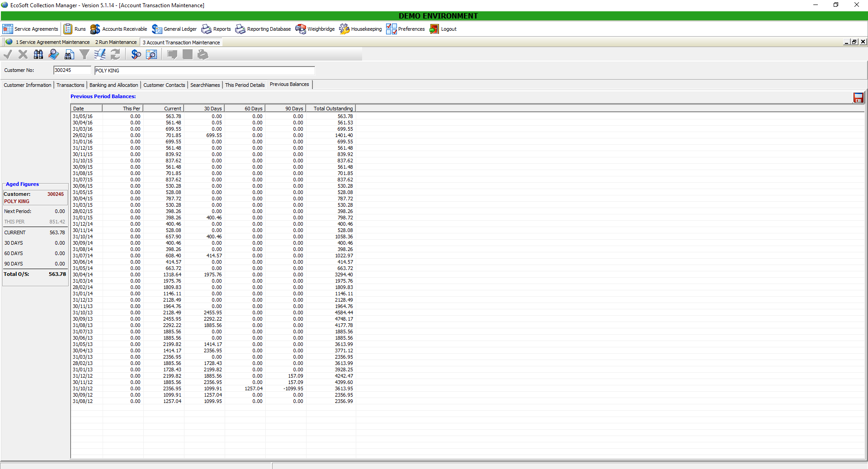
Task: Switch to the Transactions tab
Action: (x=70, y=85)
